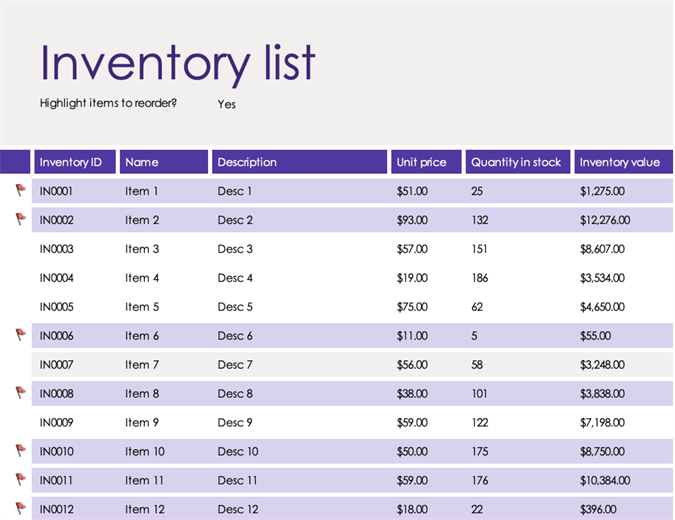This screenshot has width=675, height=520.
Task: Select the 'Yes' highlight reorder cell
Action: [227, 104]
